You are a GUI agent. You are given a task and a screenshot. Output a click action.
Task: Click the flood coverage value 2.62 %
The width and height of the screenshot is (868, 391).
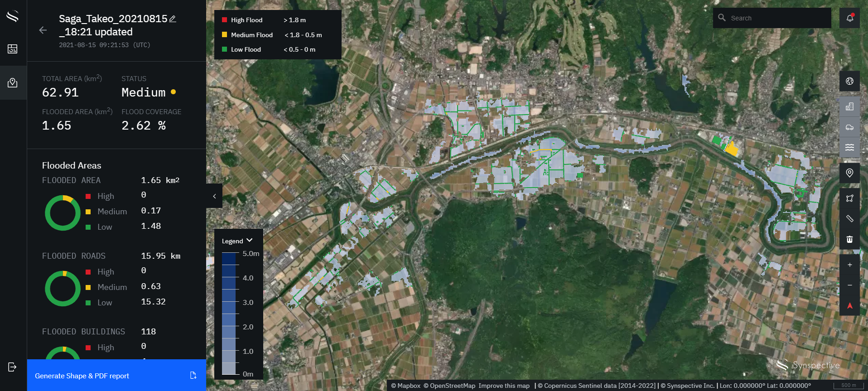144,126
